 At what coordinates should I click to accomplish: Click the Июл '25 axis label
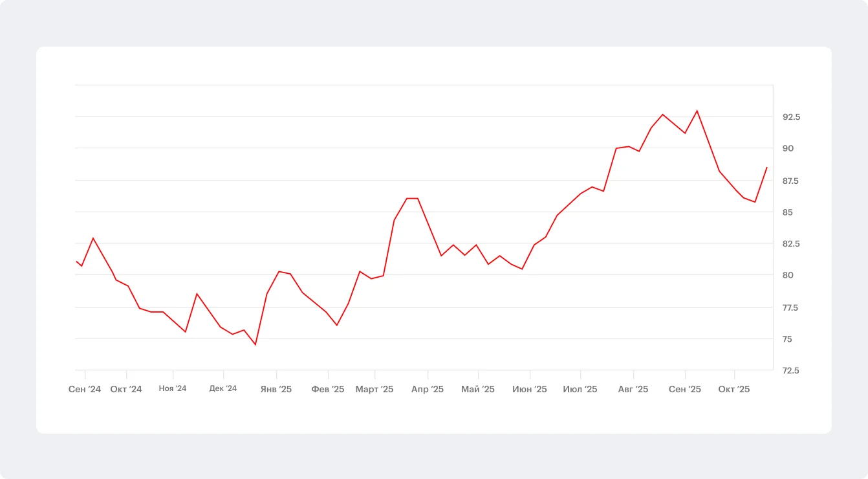[x=580, y=389]
